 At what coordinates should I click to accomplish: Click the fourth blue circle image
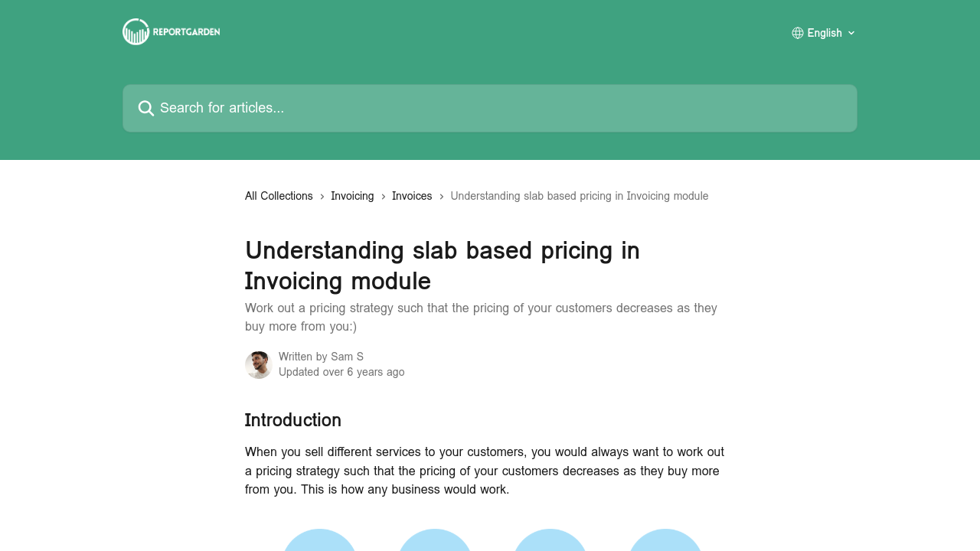coord(665,540)
